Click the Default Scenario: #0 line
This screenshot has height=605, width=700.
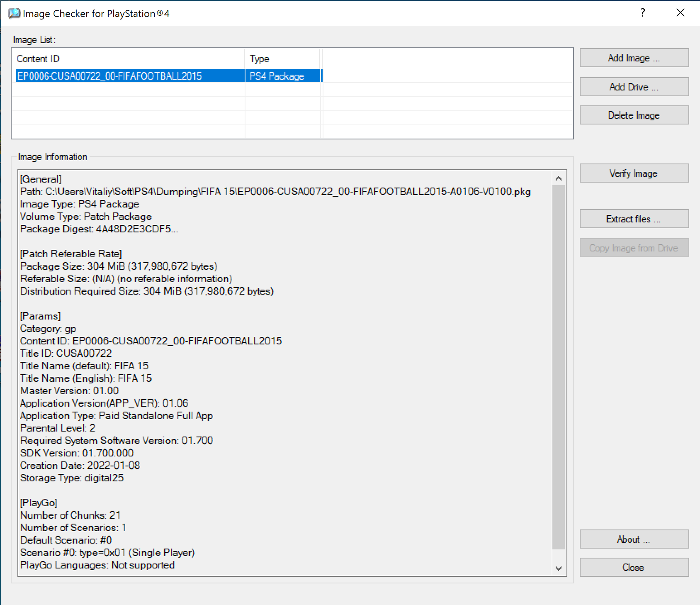[x=66, y=540]
